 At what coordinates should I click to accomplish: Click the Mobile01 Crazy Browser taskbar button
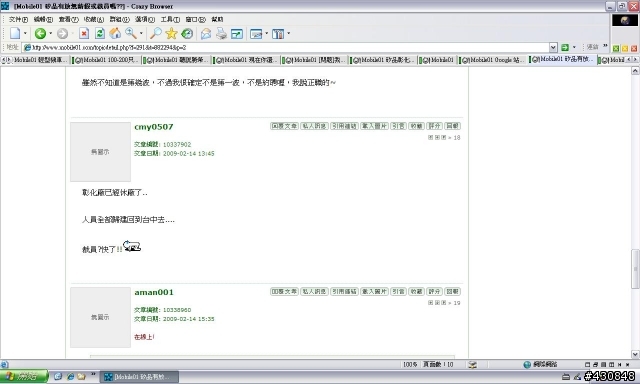[x=139, y=377]
